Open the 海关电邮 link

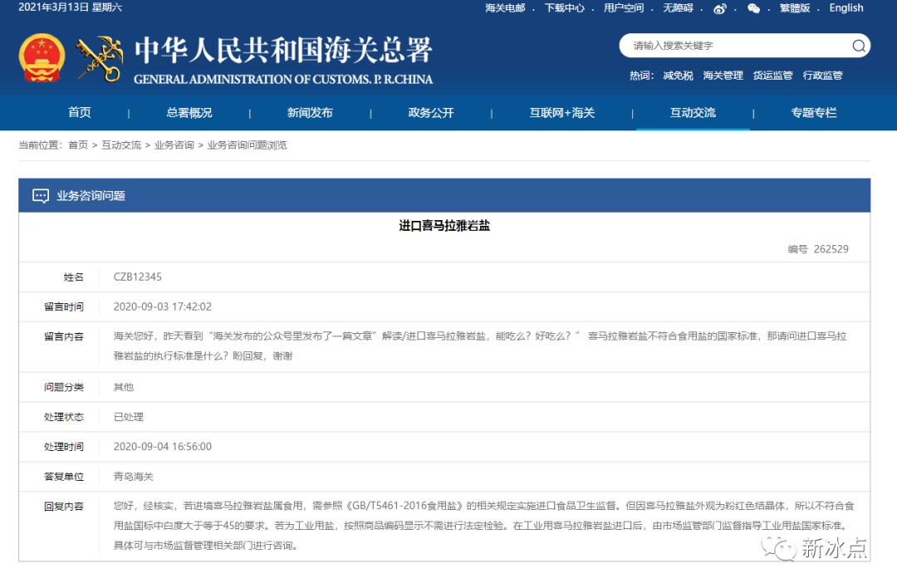[505, 8]
